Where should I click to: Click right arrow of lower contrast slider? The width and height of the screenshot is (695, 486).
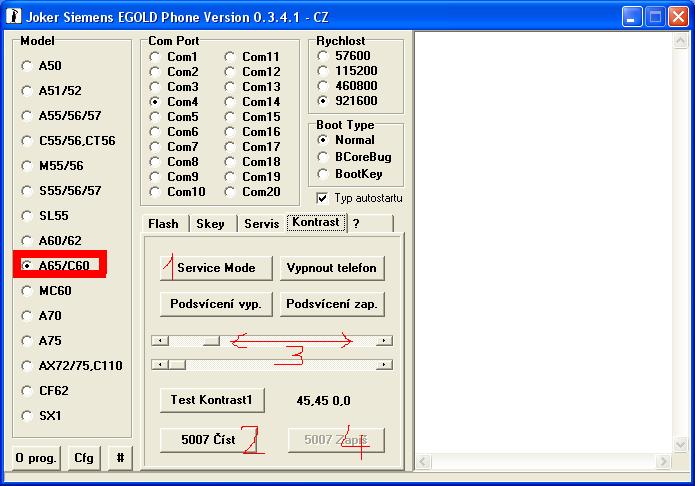[384, 364]
